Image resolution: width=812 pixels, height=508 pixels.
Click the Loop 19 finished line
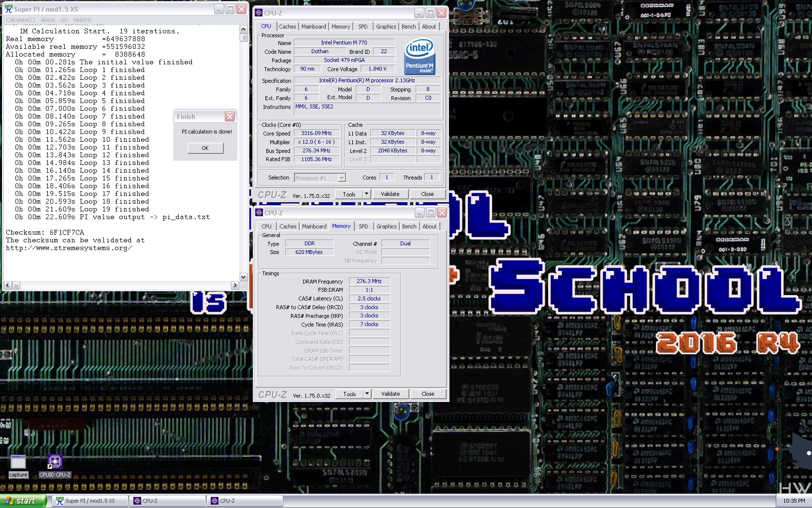click(x=82, y=209)
